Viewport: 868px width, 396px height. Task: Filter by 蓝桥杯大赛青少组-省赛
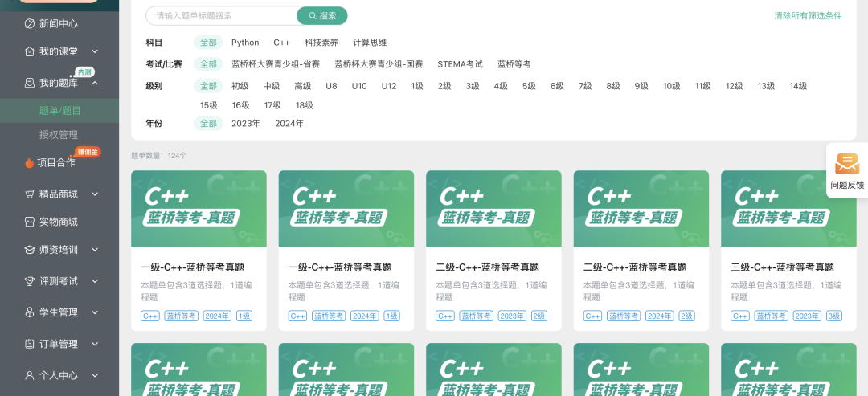pos(276,64)
